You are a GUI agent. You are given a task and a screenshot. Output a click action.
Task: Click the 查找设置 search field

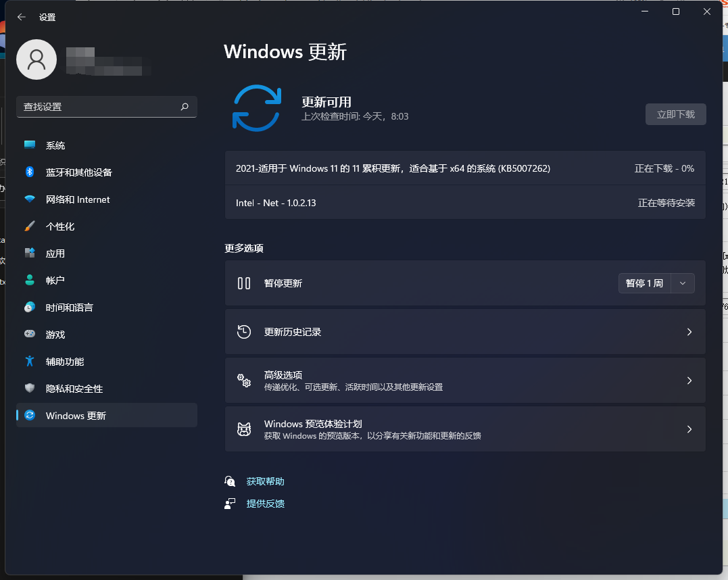coord(107,107)
